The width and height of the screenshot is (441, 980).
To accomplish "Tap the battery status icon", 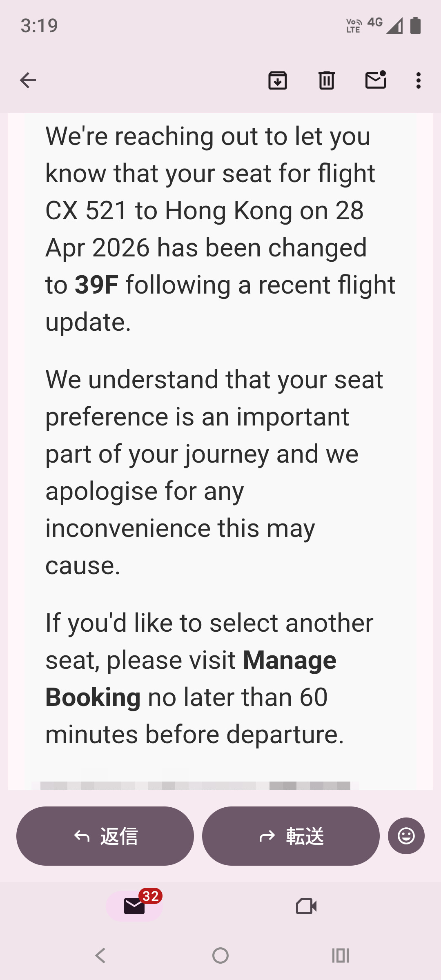I will [415, 25].
